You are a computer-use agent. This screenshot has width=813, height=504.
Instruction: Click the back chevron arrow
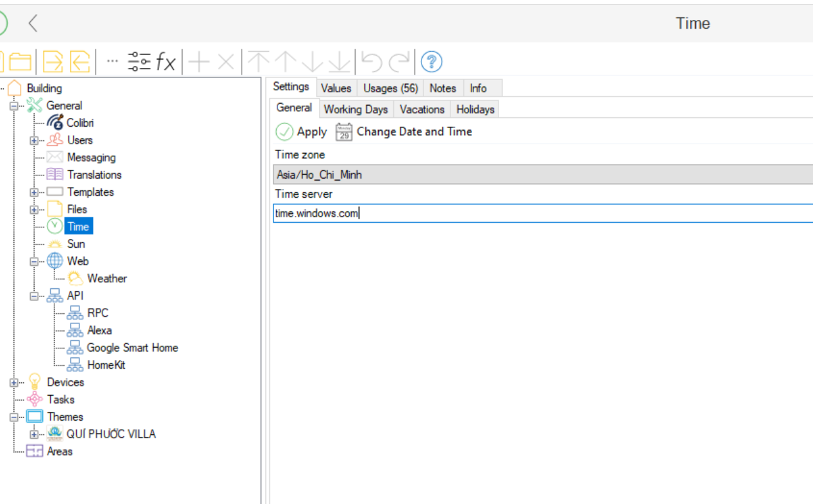(x=33, y=24)
